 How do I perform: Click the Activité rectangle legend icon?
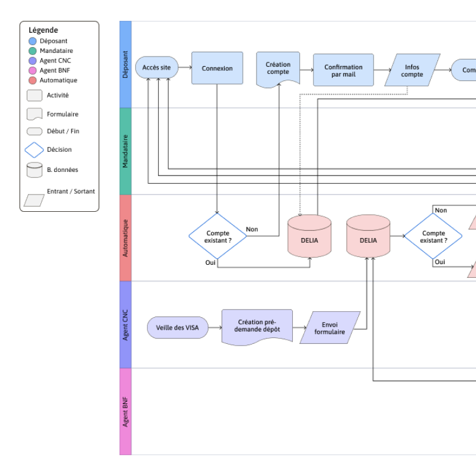point(35,95)
